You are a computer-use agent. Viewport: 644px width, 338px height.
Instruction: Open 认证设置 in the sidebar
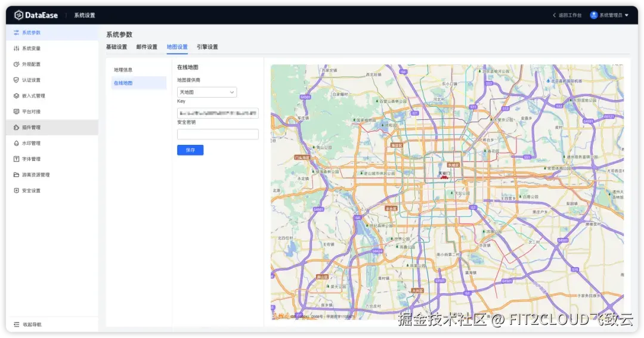[52, 80]
